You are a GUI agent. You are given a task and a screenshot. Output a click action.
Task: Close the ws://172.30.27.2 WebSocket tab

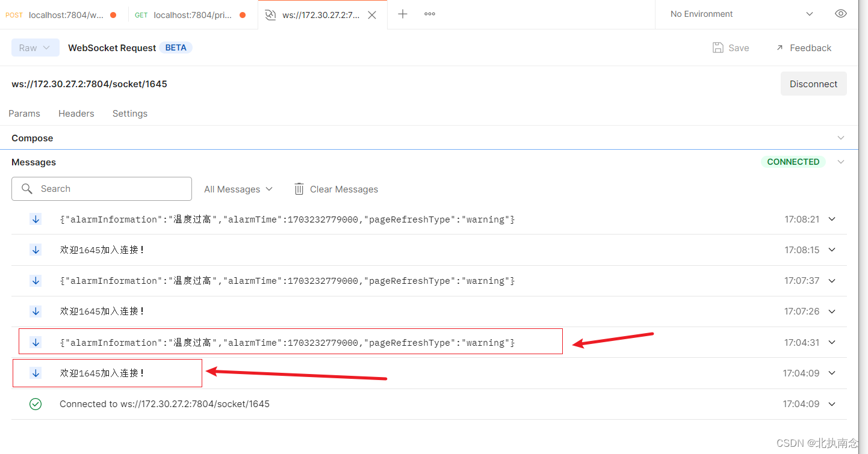372,15
